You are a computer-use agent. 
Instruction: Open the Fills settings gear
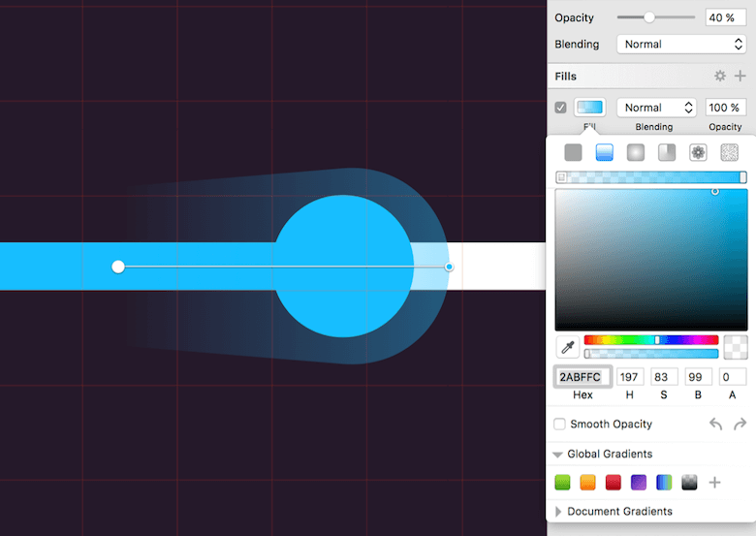720,76
